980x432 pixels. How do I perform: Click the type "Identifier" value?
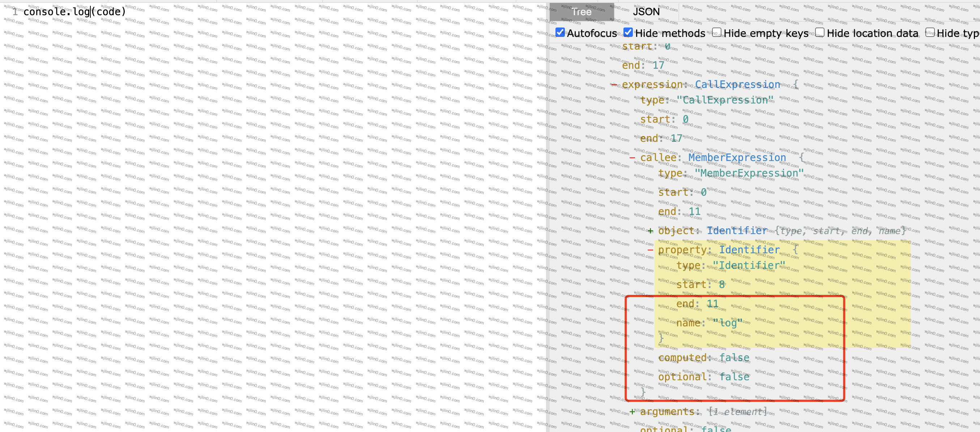click(749, 265)
